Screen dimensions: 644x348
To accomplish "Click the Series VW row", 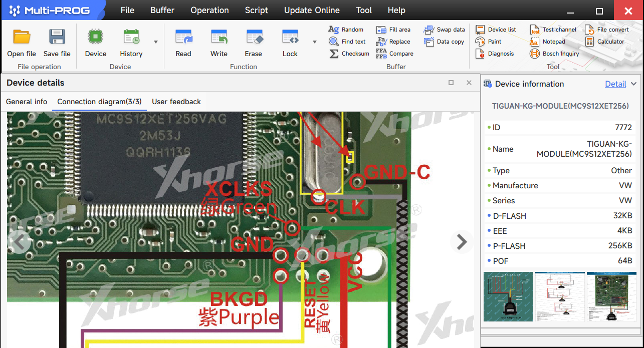I will pos(559,200).
